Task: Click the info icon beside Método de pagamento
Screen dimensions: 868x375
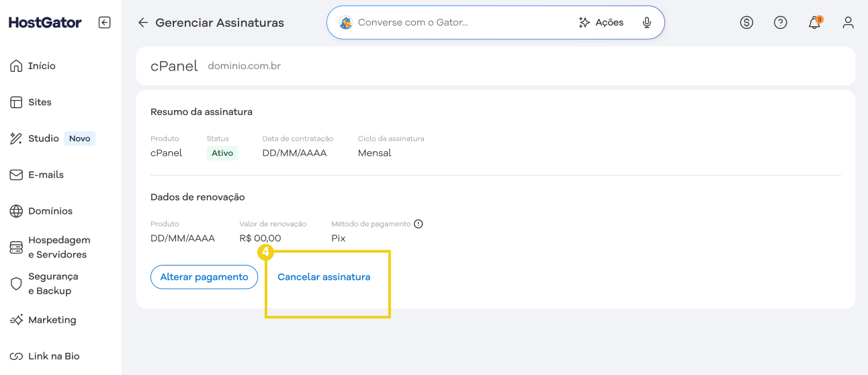Action: click(x=419, y=224)
